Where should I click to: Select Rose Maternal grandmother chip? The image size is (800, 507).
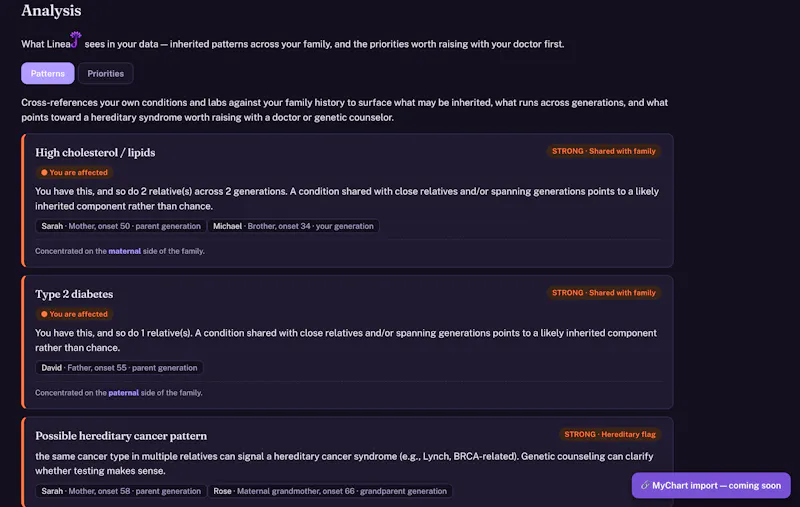330,491
